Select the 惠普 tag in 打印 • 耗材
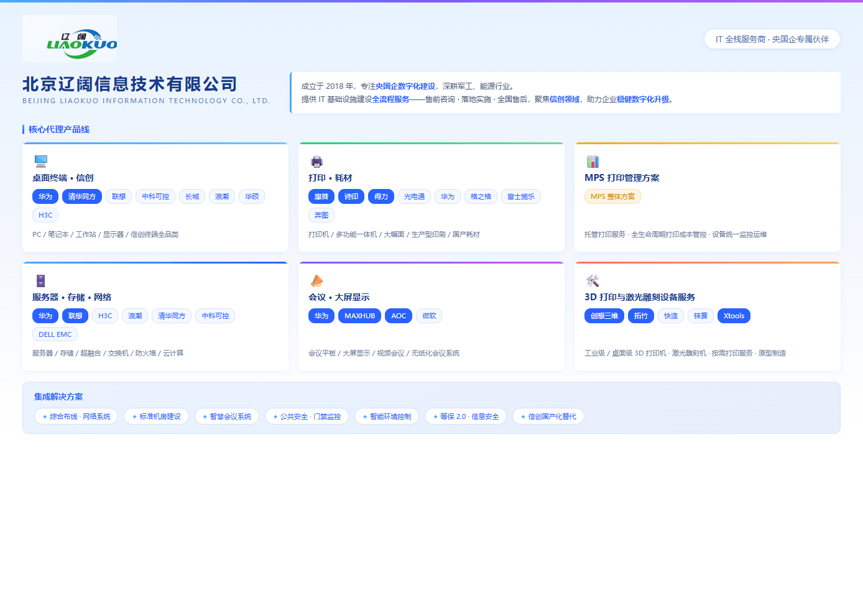The image size is (863, 616). pos(321,196)
